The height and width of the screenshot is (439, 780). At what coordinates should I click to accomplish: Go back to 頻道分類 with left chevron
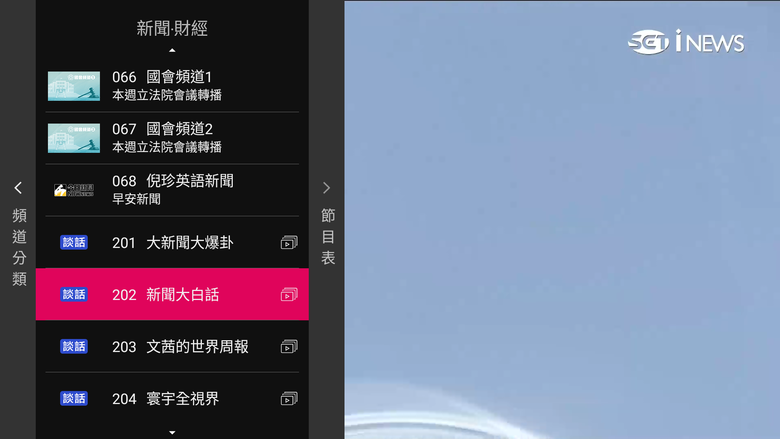18,188
